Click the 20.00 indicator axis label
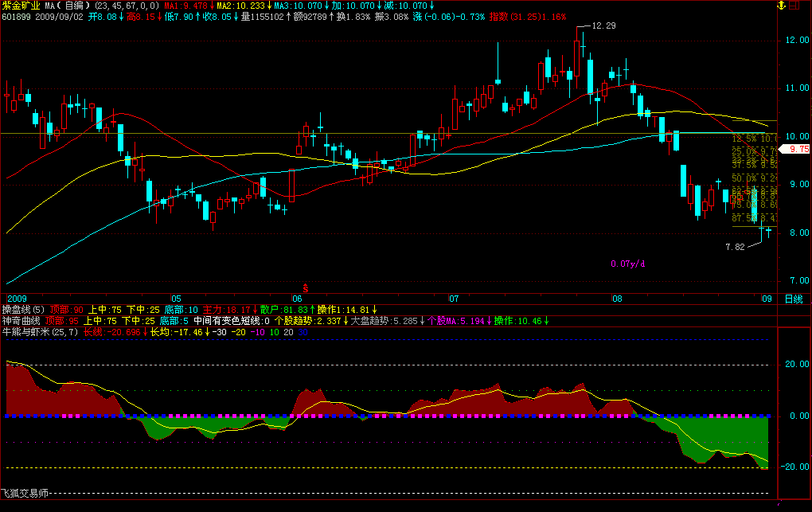 click(797, 365)
